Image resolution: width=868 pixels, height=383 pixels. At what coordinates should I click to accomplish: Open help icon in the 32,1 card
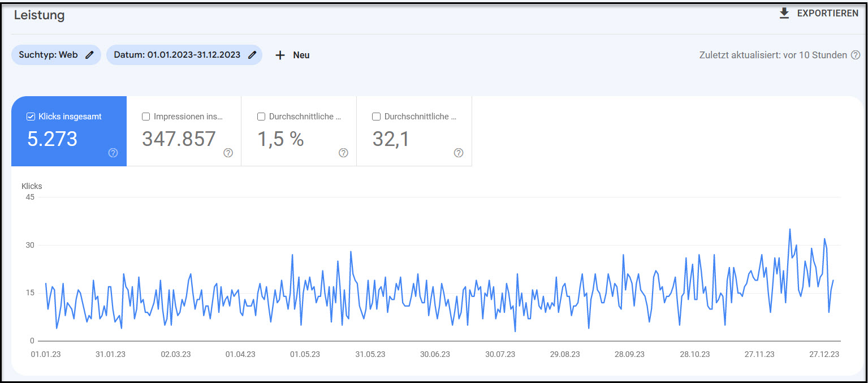459,153
